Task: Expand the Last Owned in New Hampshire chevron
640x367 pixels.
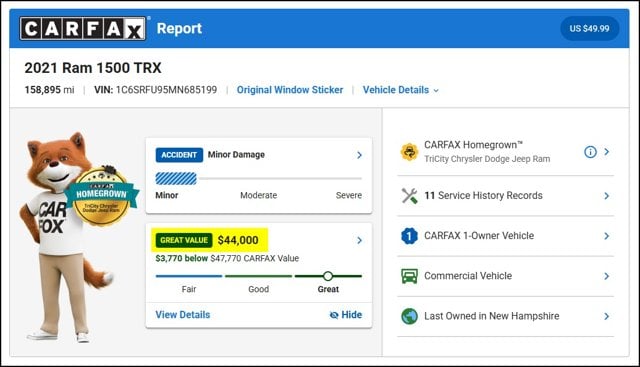Action: coord(607,316)
